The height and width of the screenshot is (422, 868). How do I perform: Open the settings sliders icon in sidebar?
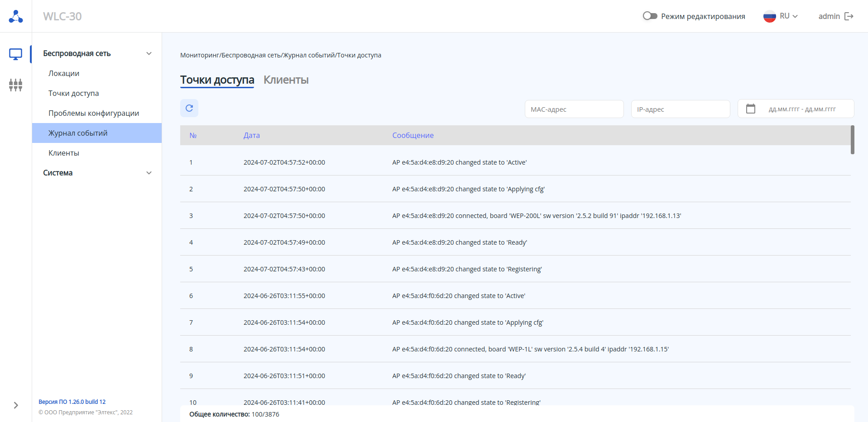coord(16,85)
